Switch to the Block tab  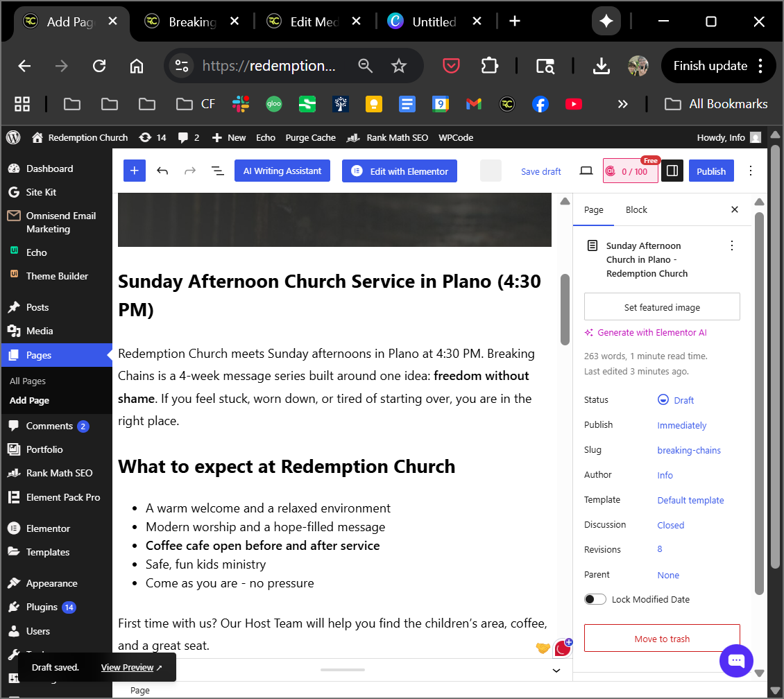pyautogui.click(x=636, y=209)
